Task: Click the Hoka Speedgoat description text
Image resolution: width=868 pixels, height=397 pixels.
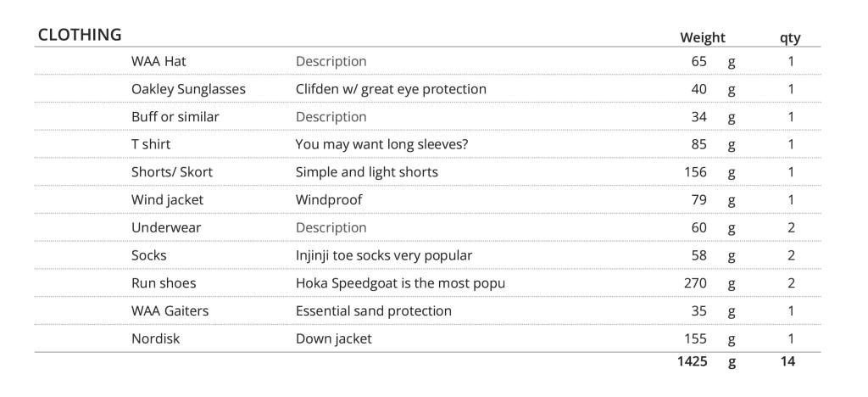Action: (400, 282)
